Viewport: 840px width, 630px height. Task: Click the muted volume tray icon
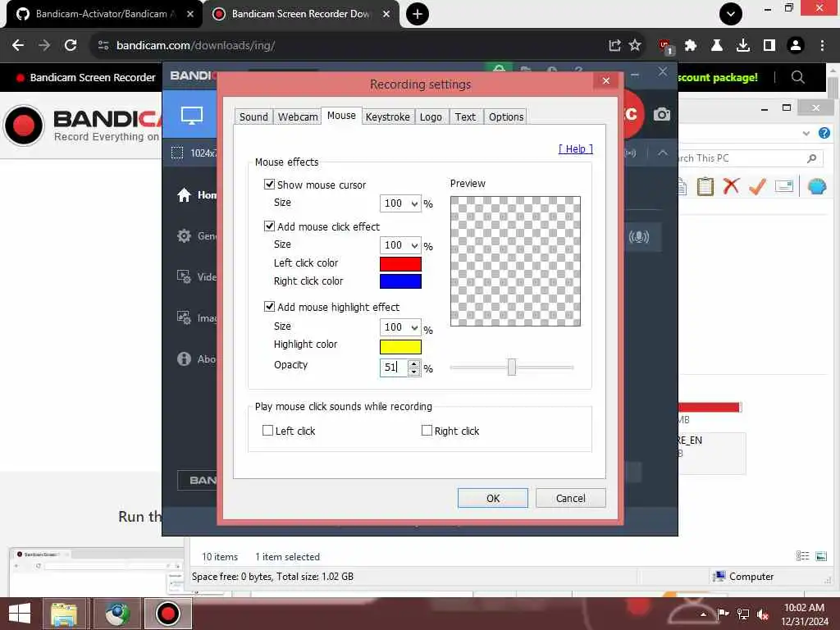(x=763, y=614)
